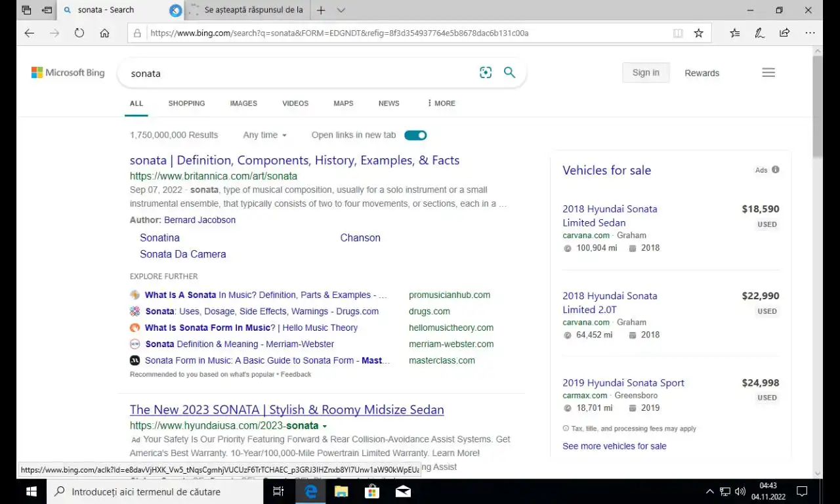Click the taskbar volume speaker icon
This screenshot has width=840, height=504.
[740, 492]
